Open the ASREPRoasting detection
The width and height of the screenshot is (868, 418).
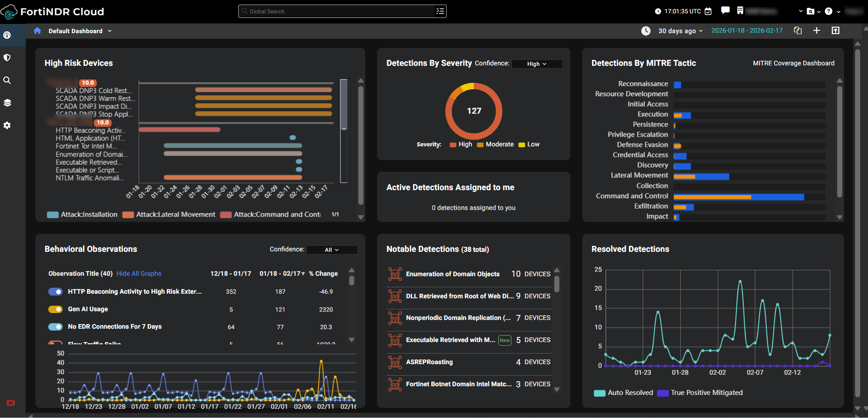[429, 362]
